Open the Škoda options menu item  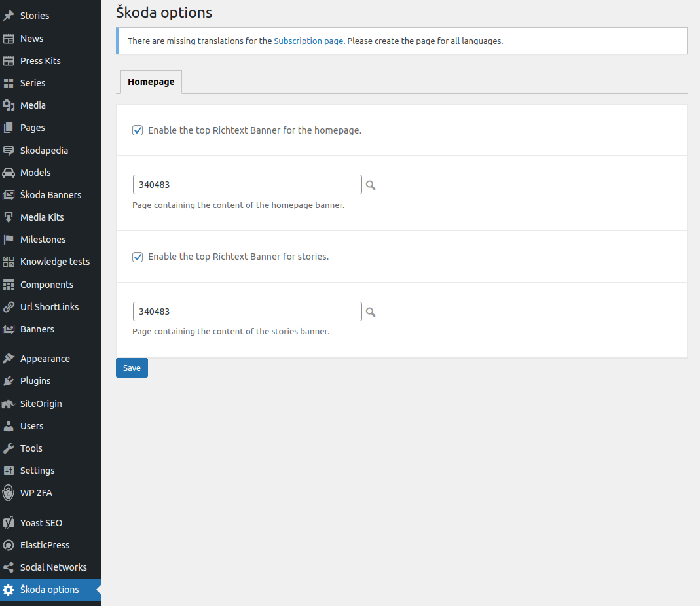50,590
